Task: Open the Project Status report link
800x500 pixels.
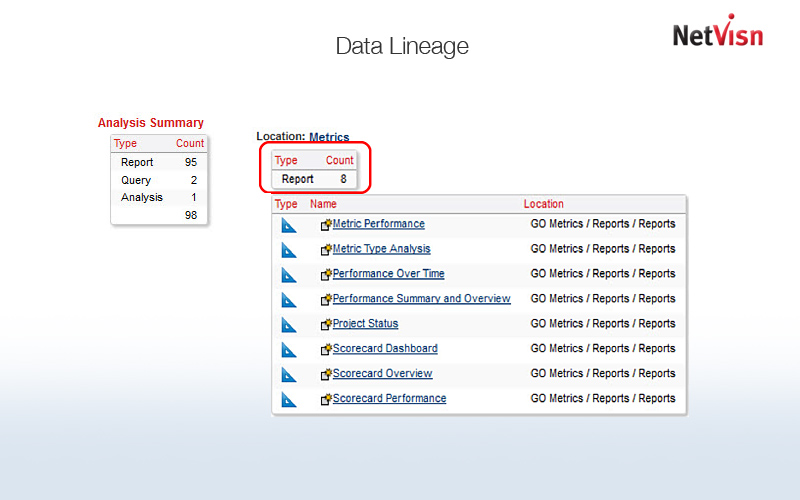Action: pos(365,324)
